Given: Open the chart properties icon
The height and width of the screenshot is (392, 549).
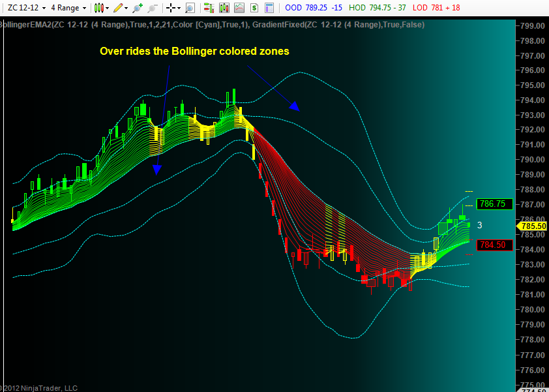Looking at the screenshot, I should point(269,8).
